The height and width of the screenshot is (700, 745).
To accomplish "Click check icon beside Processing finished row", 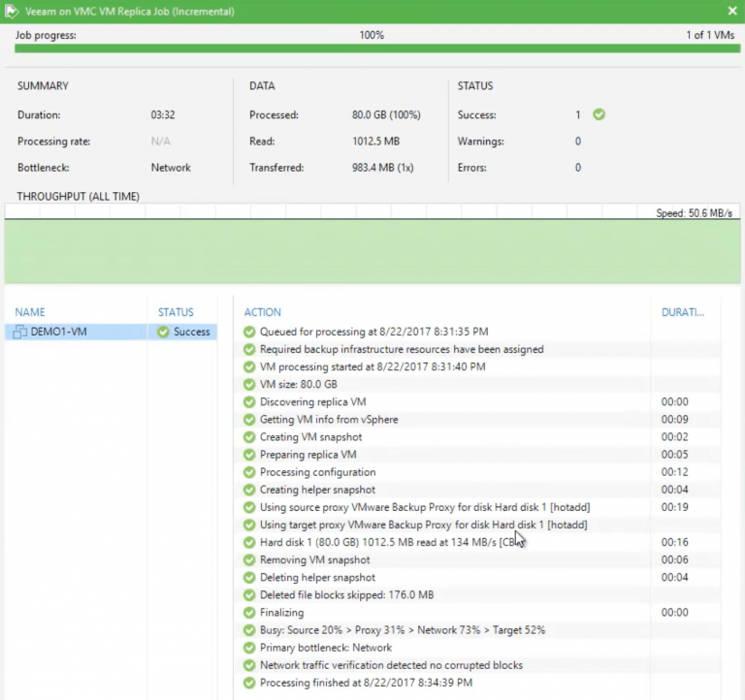I will tap(249, 683).
